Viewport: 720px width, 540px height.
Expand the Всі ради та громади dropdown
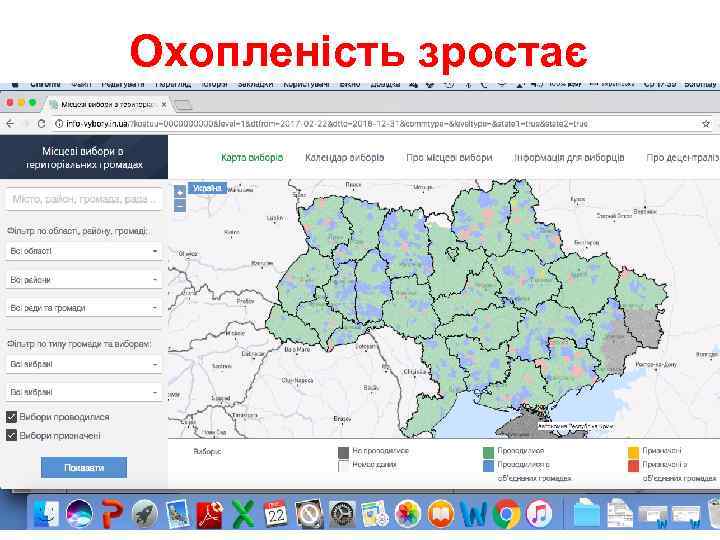84,308
